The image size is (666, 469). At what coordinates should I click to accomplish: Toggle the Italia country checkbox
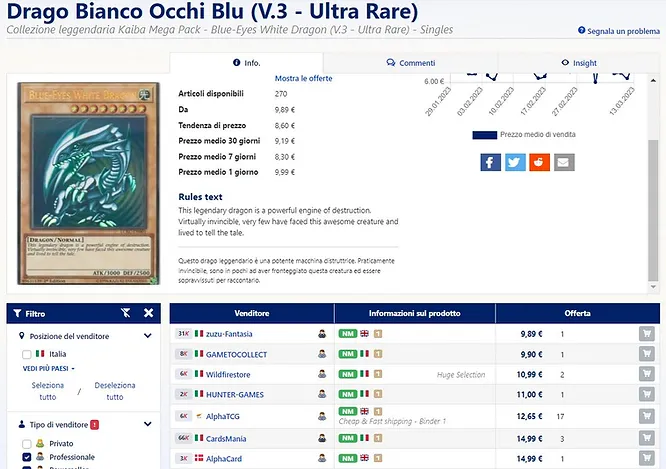26,354
